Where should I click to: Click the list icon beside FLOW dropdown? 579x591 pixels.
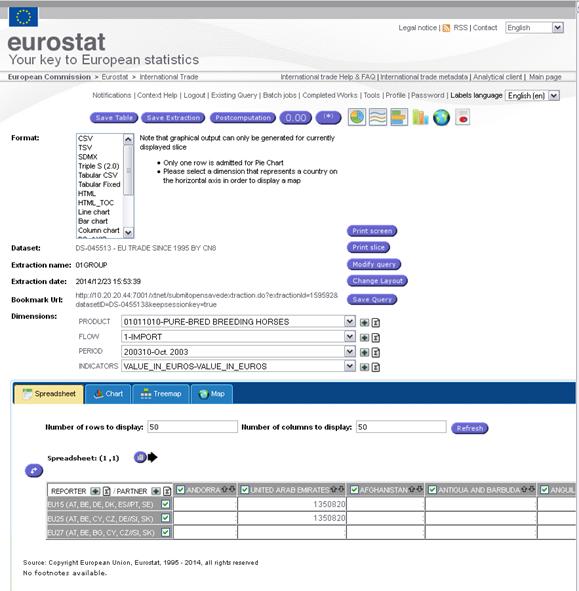[375, 337]
